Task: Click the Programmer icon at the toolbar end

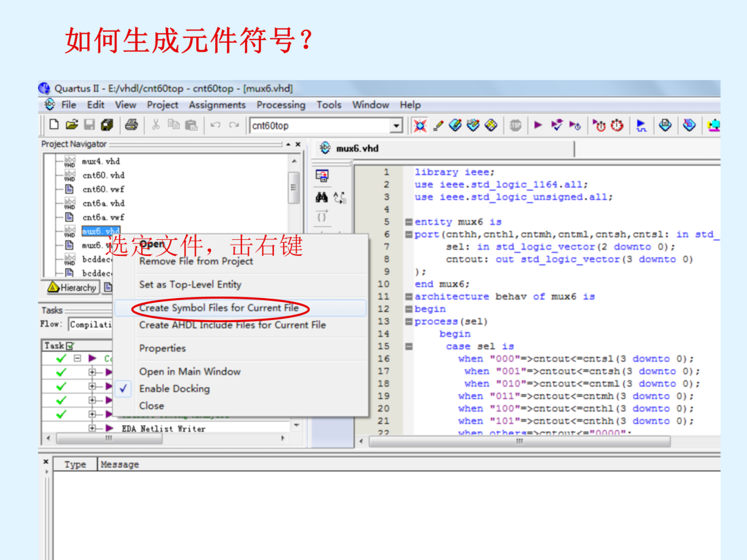Action: (713, 126)
